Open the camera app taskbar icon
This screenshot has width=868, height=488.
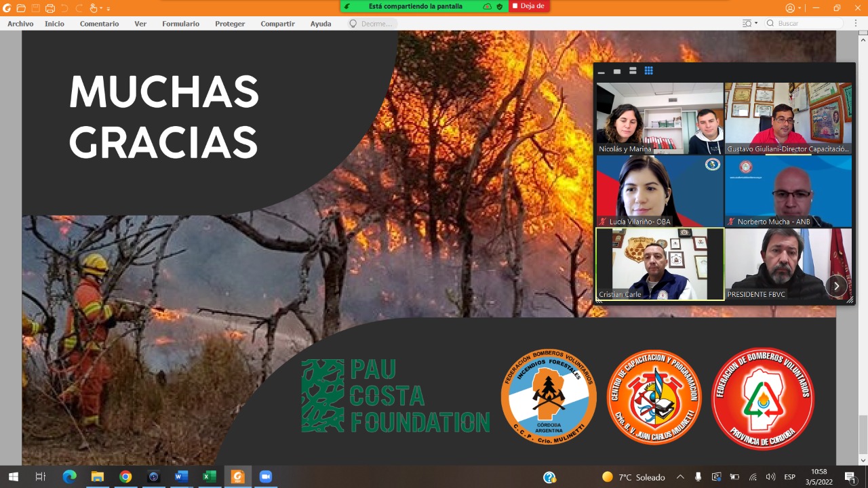click(x=153, y=477)
